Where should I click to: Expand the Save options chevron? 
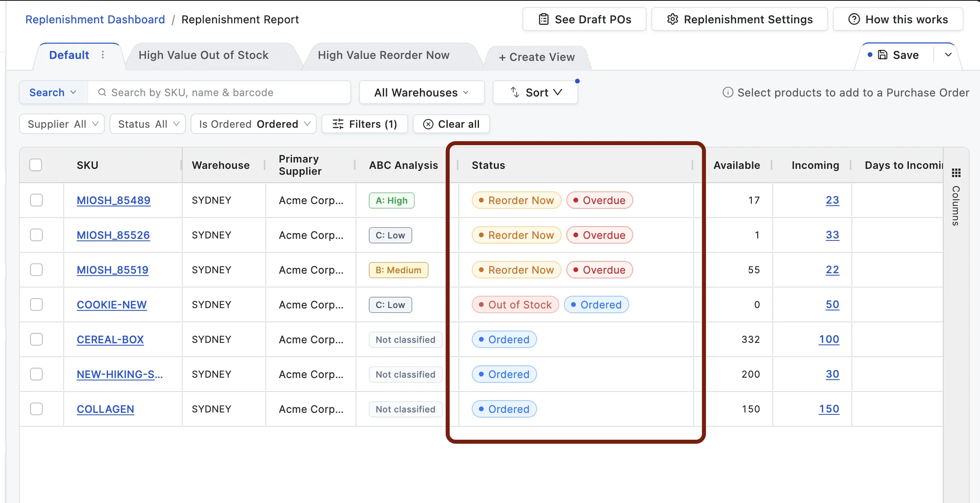[x=948, y=55]
